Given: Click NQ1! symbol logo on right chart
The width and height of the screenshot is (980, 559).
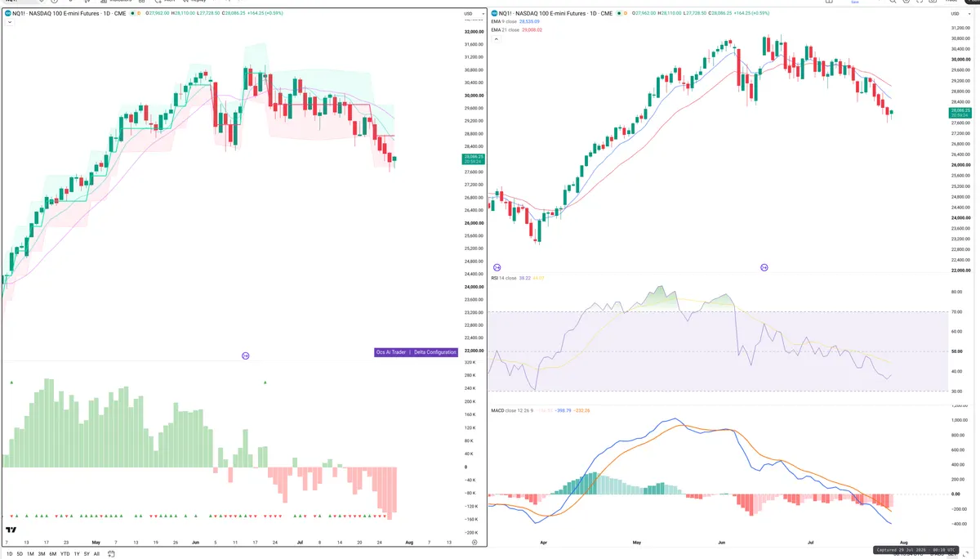Looking at the screenshot, I should (494, 13).
